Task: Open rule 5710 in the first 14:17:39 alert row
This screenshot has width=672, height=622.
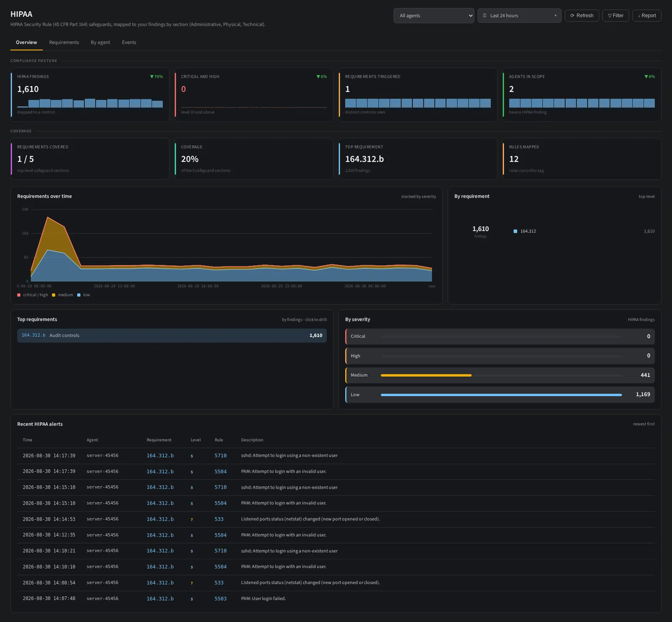Action: pos(220,456)
